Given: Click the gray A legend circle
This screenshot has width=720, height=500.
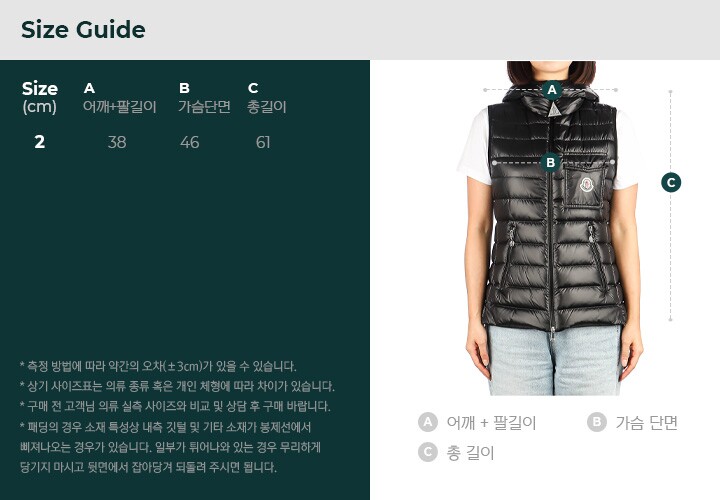Looking at the screenshot, I should pyautogui.click(x=428, y=422).
